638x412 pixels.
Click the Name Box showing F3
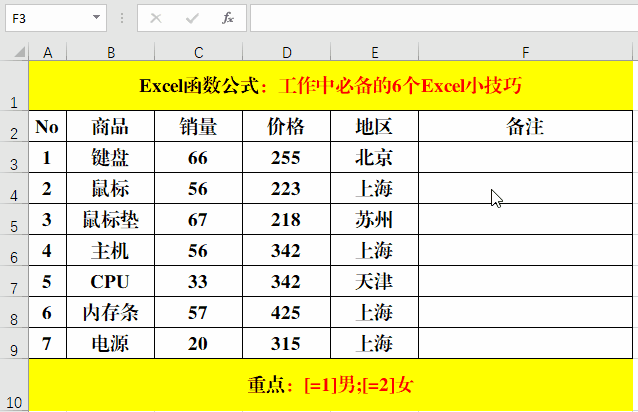(x=56, y=18)
